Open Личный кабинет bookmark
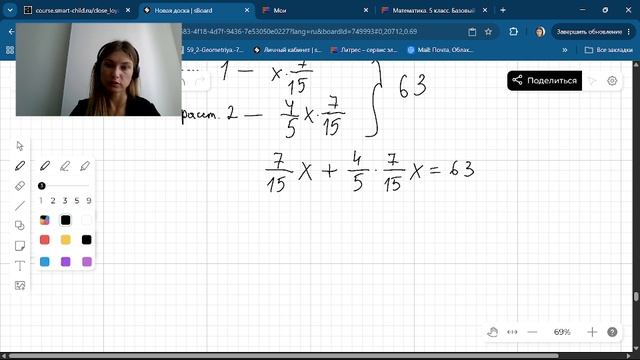640x360 pixels. 288,50
